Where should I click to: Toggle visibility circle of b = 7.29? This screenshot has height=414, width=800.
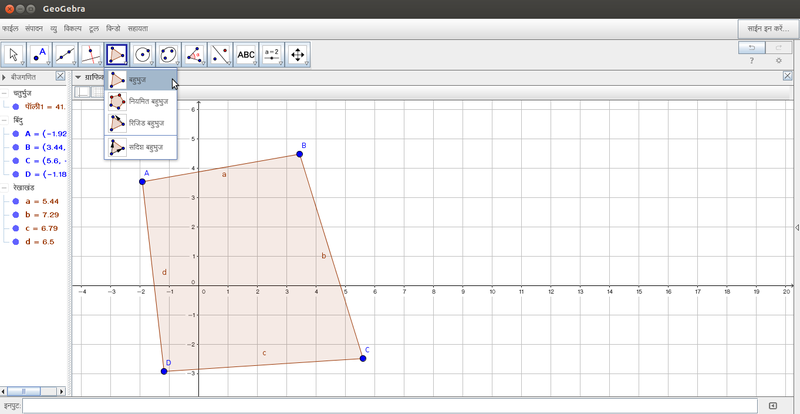click(15, 215)
